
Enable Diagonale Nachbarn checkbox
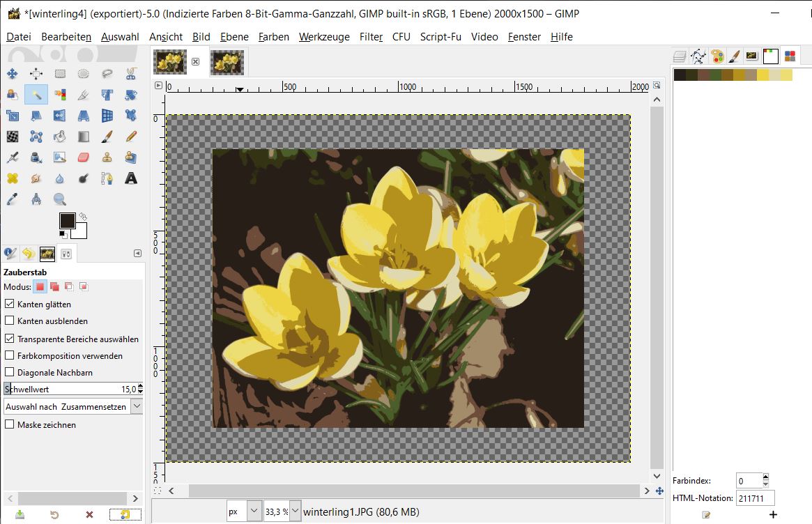click(x=9, y=372)
